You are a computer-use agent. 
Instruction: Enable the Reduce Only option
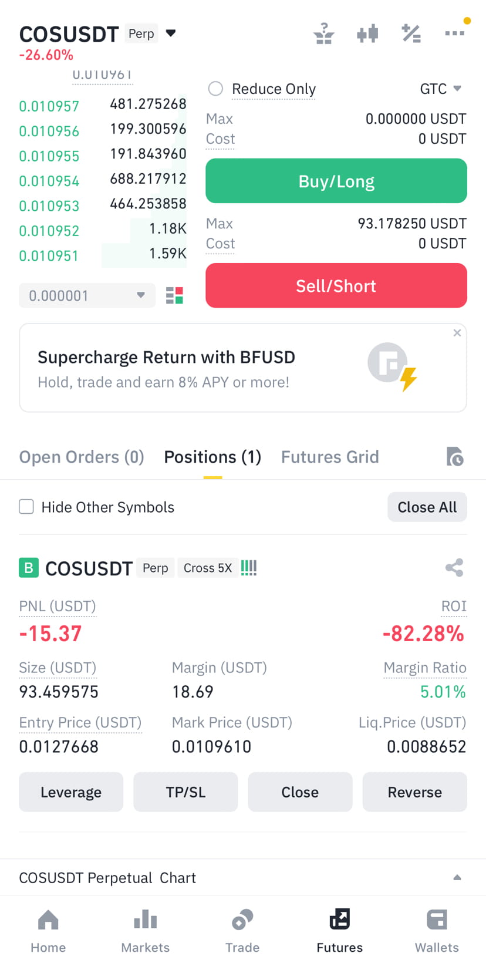[216, 89]
